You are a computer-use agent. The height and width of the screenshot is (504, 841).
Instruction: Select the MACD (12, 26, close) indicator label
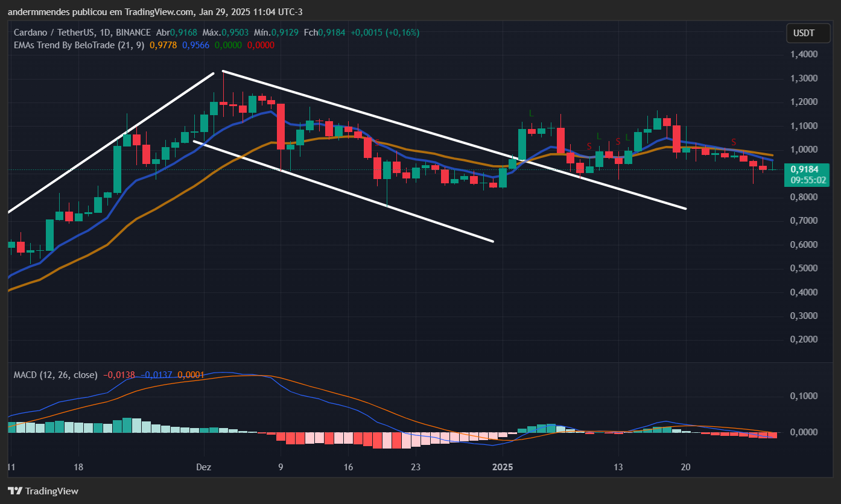pyautogui.click(x=56, y=374)
